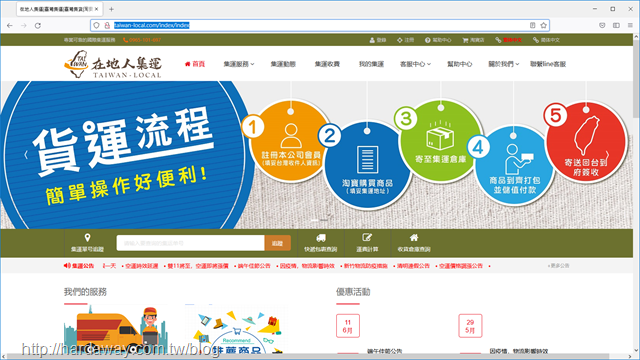Open the 注冊 register link
Viewport: 640px width, 360px height.
click(405, 40)
